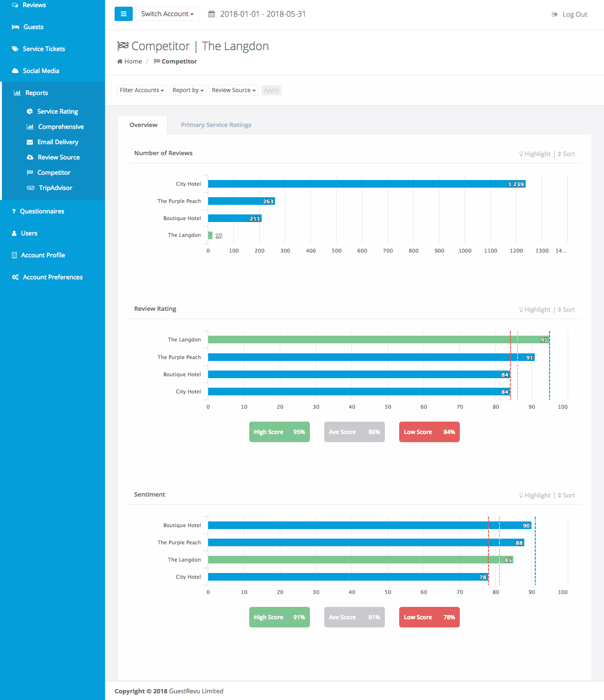Click the TripAdvisor owl icon

point(31,188)
